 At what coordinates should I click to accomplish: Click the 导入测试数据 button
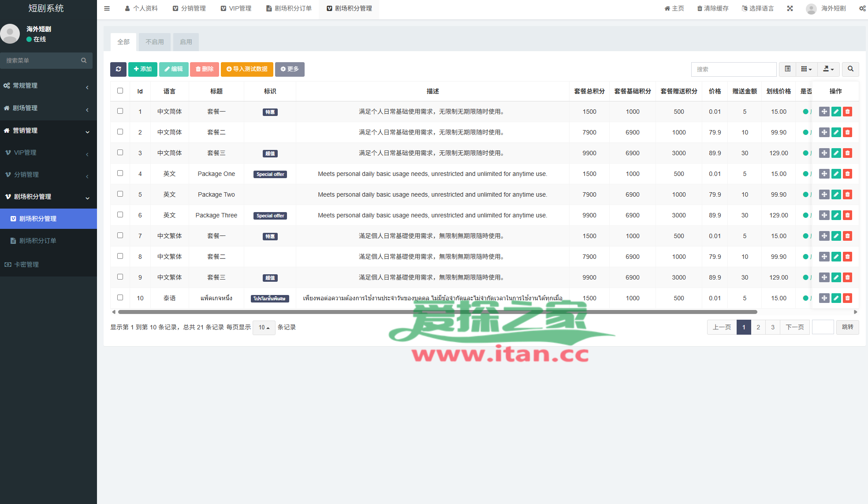click(x=247, y=69)
